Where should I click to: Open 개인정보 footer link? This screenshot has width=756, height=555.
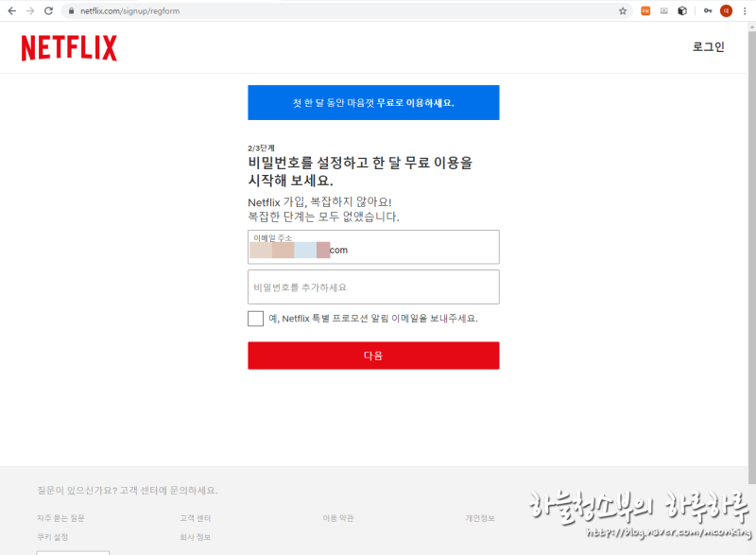480,518
